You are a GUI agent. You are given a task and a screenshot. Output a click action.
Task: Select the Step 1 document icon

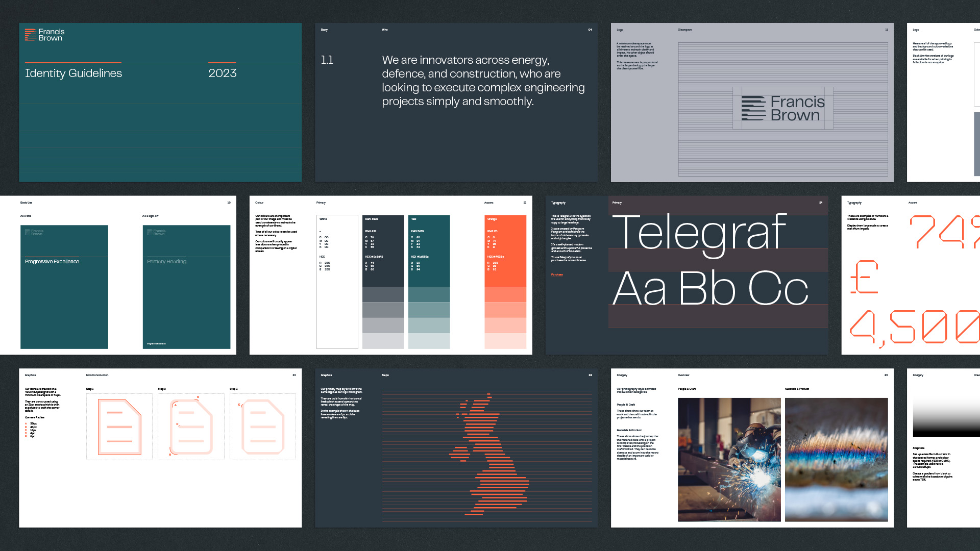coord(119,427)
